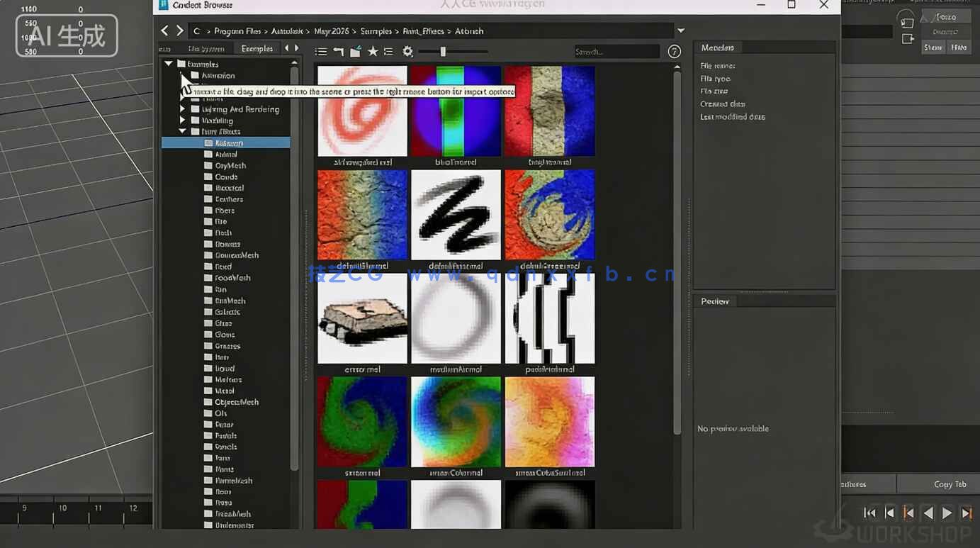The width and height of the screenshot is (980, 548).
Task: Collapse the Paint Effects folder
Action: click(183, 131)
